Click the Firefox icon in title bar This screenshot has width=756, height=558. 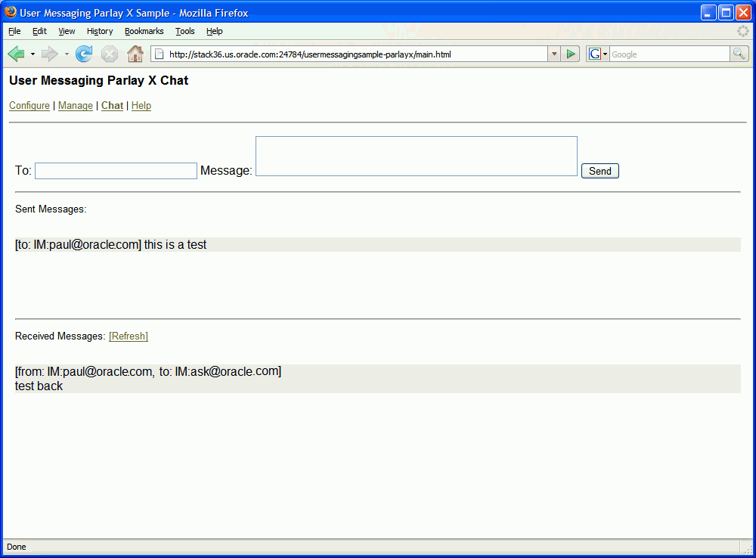10,11
